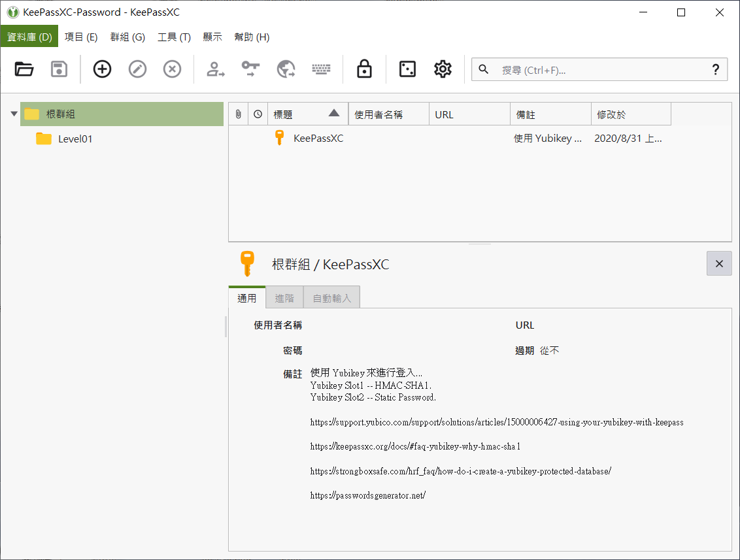Collapse the 根群組 tree node arrow
The image size is (740, 560).
[x=14, y=114]
